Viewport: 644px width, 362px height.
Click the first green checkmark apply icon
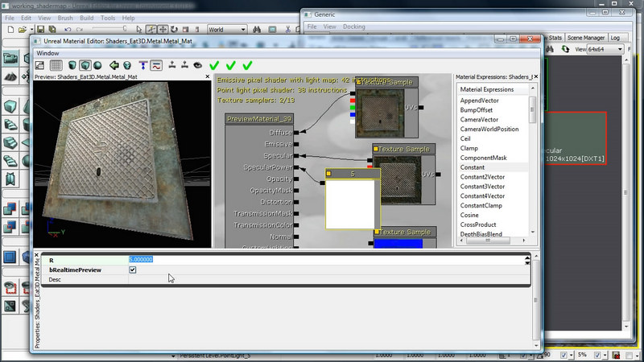(x=214, y=65)
